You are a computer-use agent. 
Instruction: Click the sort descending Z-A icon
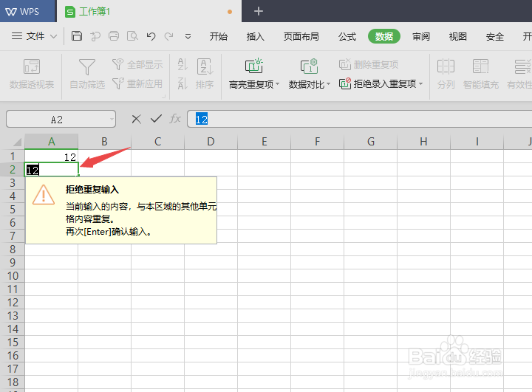pos(183,83)
